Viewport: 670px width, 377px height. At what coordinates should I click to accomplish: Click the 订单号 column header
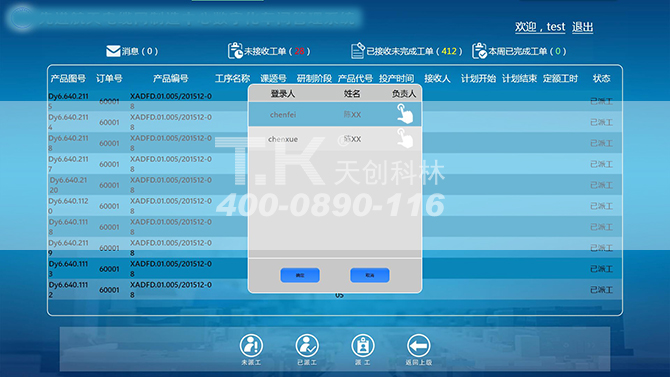tap(109, 79)
